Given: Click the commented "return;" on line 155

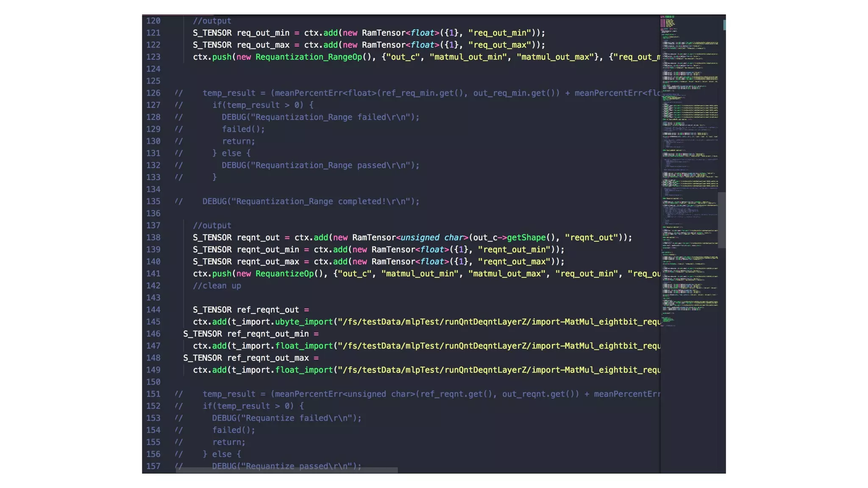Looking at the screenshot, I should coord(229,442).
